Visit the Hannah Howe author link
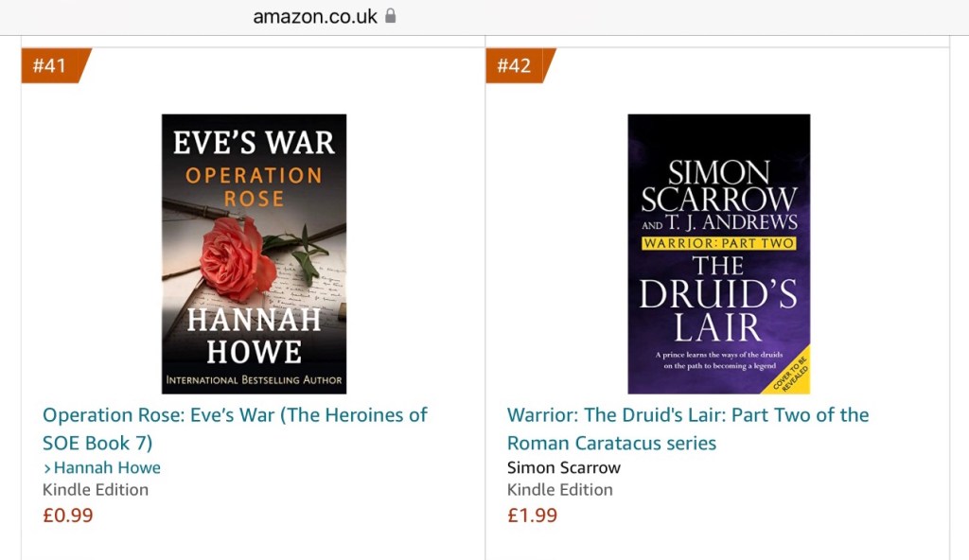Screen dimensions: 969x560 (x=107, y=467)
